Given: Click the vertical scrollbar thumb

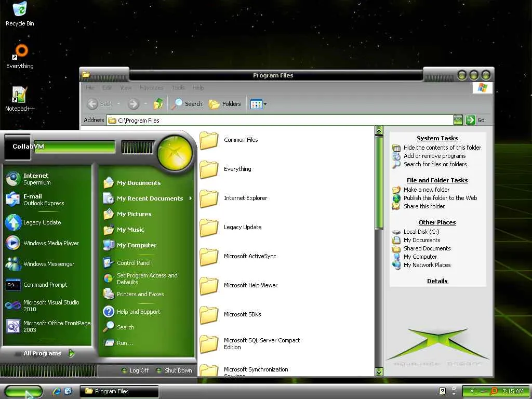Looking at the screenshot, I should point(379,182).
